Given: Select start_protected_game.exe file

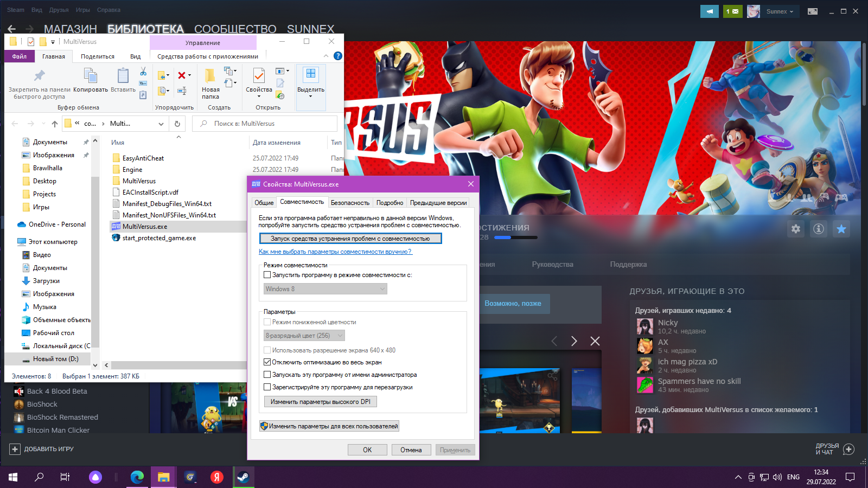Looking at the screenshot, I should tap(159, 238).
